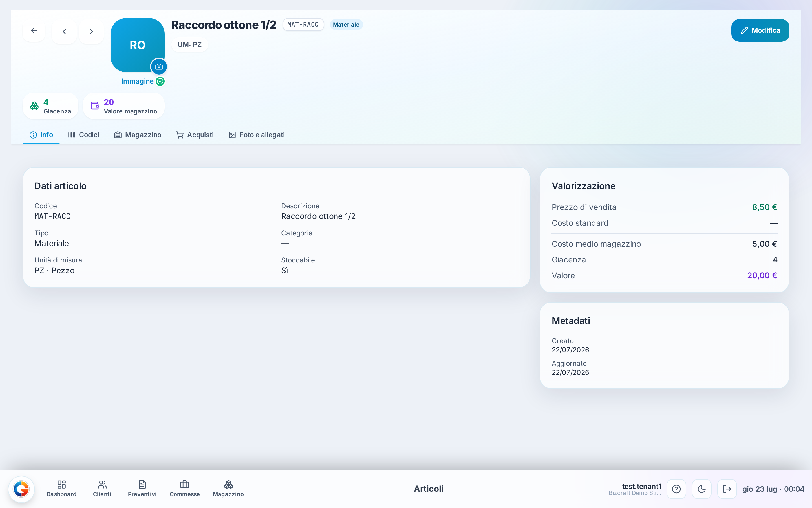This screenshot has height=508, width=812.
Task: Open Commesse from bottom navigation
Action: 185,489
